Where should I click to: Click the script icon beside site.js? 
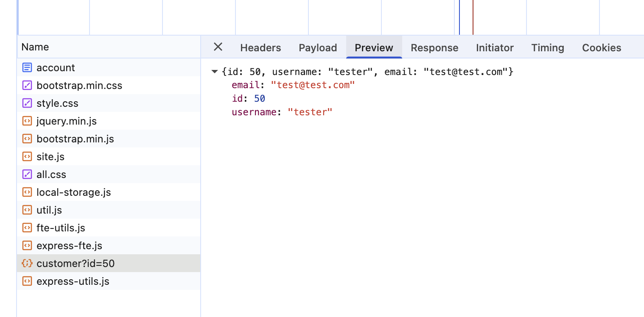(27, 156)
